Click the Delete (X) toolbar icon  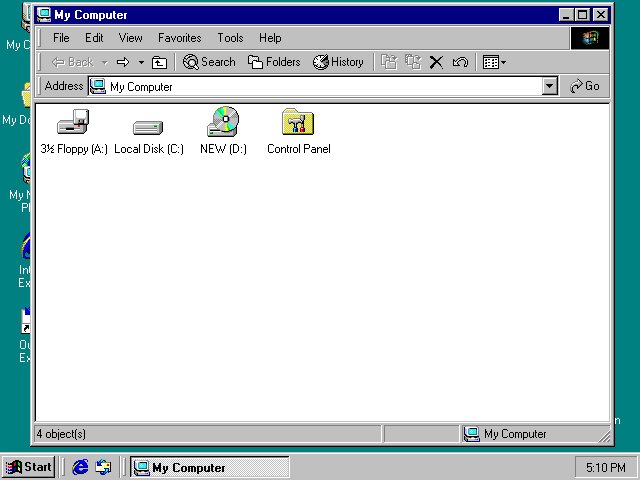(436, 62)
